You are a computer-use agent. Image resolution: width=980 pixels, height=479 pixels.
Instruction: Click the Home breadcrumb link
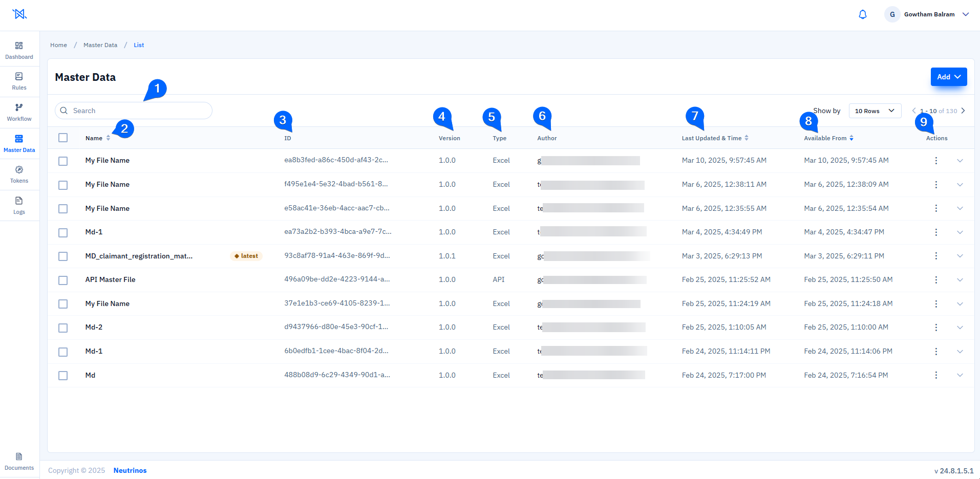click(x=58, y=45)
